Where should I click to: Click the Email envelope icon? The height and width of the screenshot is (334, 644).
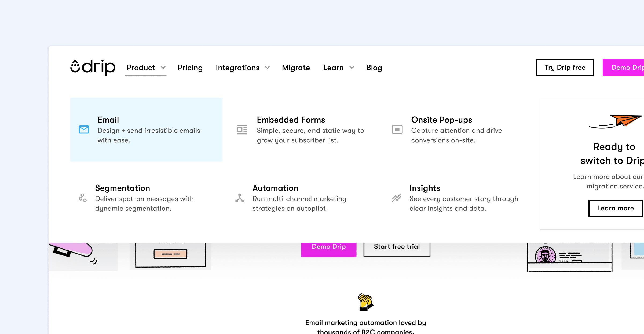click(84, 130)
